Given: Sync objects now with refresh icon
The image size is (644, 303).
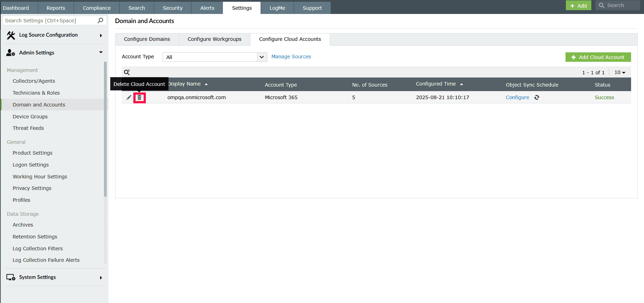Looking at the screenshot, I should (537, 97).
